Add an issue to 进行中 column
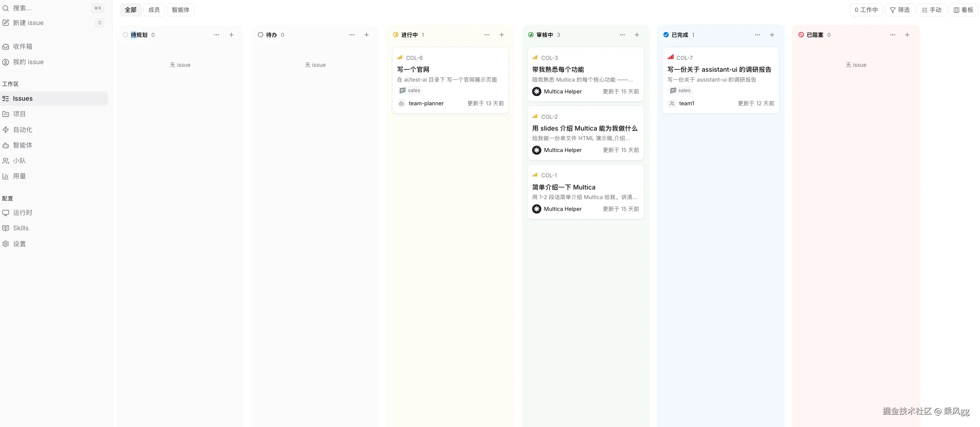The height and width of the screenshot is (427, 980). click(x=502, y=35)
